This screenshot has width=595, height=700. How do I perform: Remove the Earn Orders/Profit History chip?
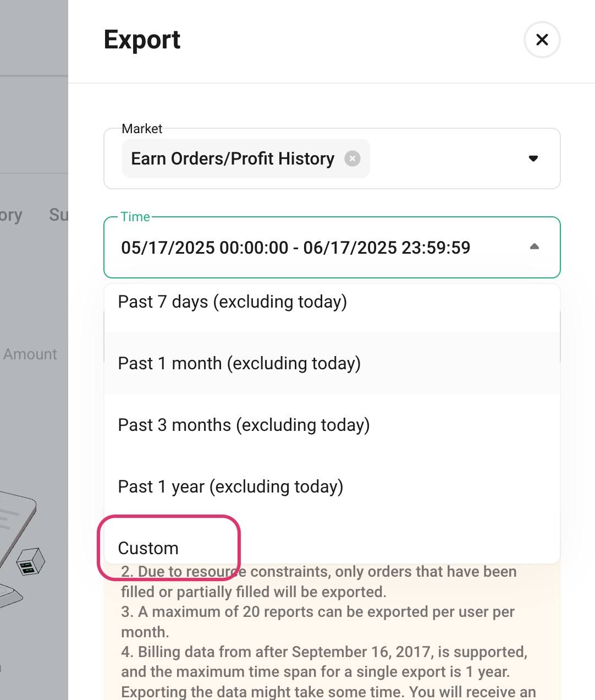(x=352, y=158)
